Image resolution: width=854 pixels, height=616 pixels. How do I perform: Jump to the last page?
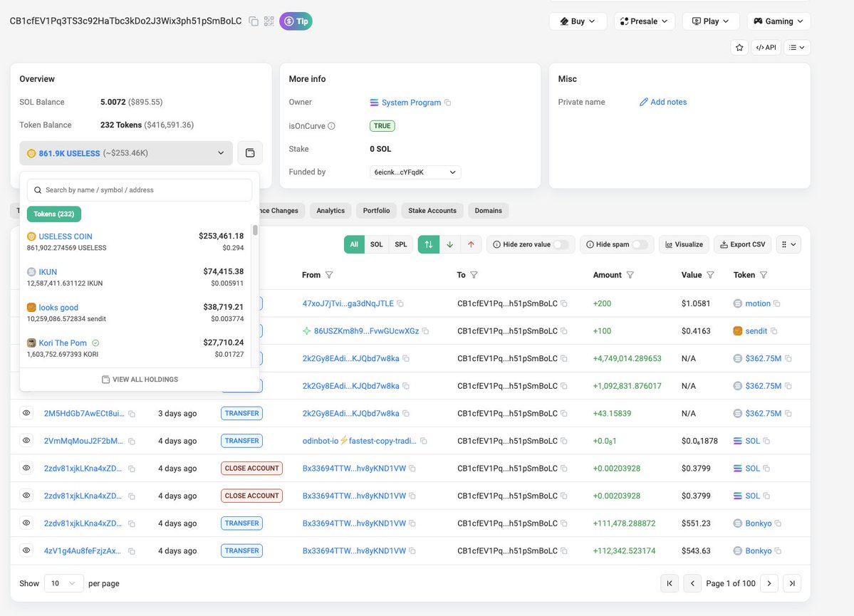[792, 583]
